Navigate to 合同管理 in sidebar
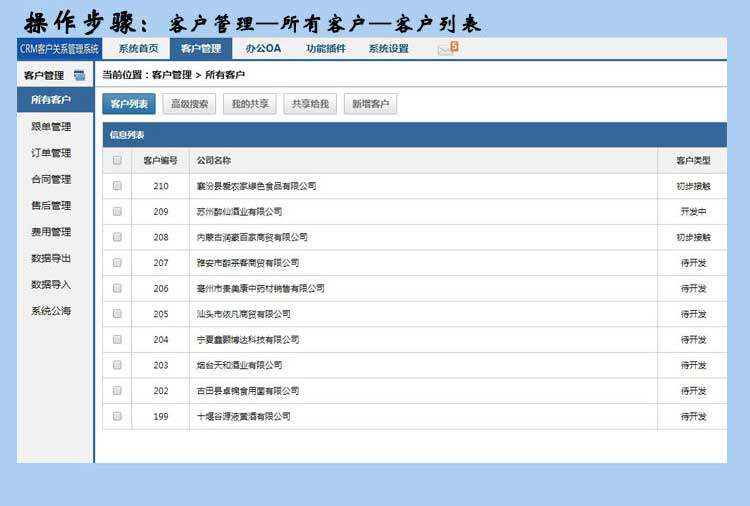The image size is (750, 506). (x=51, y=180)
